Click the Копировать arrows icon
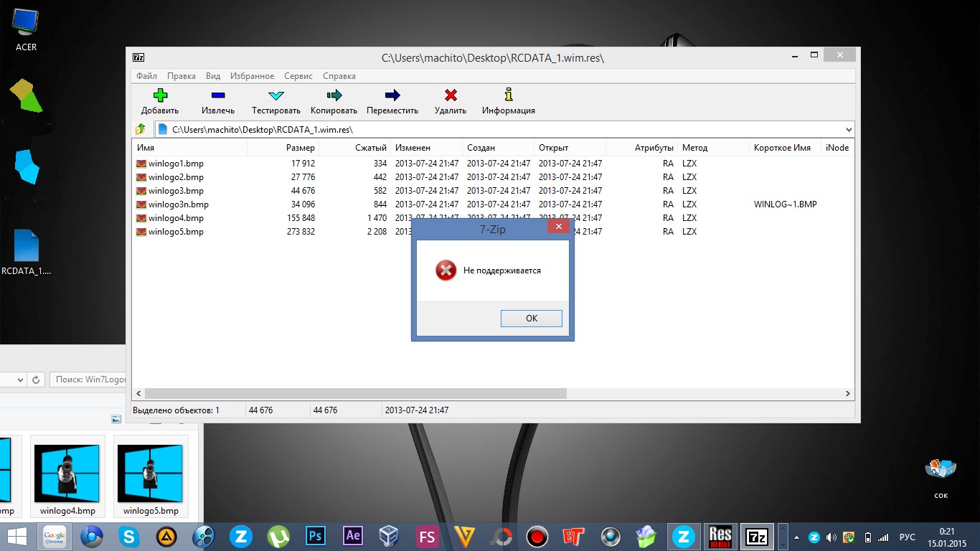This screenshot has height=551, width=980. (x=334, y=95)
